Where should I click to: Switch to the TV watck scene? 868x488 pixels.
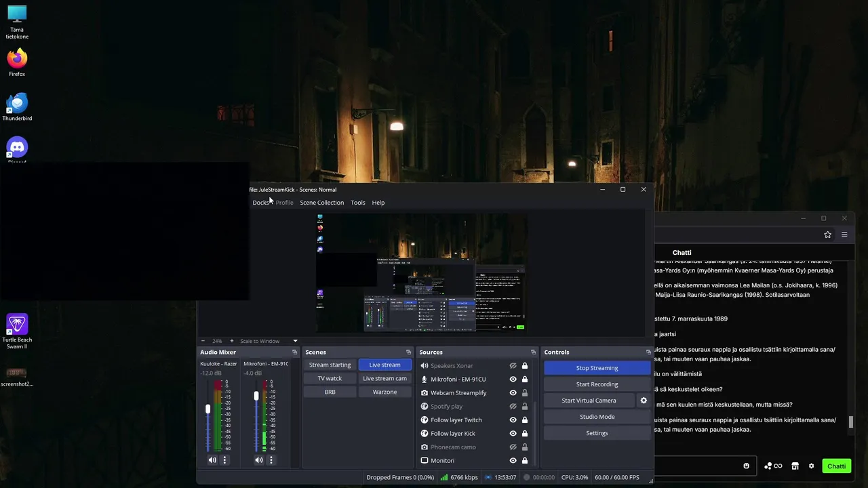click(x=330, y=378)
